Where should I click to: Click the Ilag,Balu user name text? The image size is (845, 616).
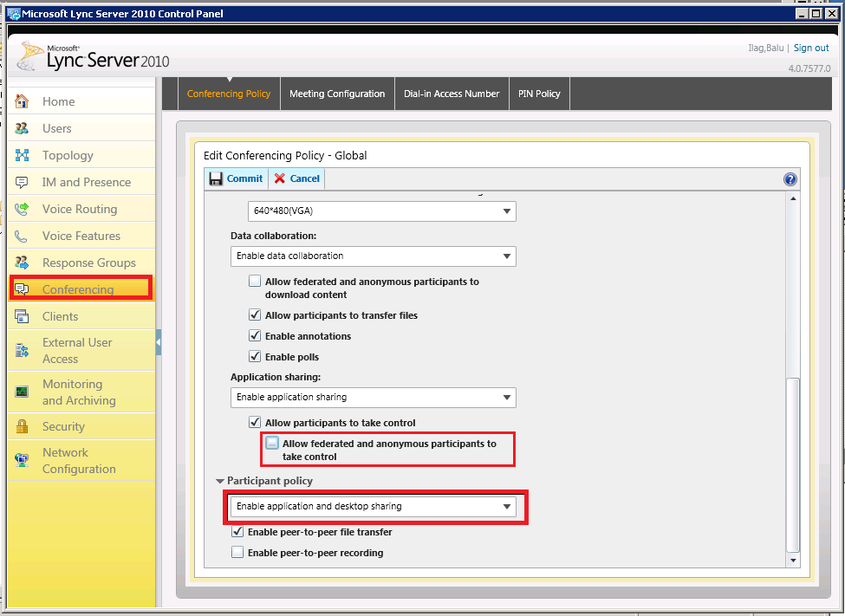(766, 48)
